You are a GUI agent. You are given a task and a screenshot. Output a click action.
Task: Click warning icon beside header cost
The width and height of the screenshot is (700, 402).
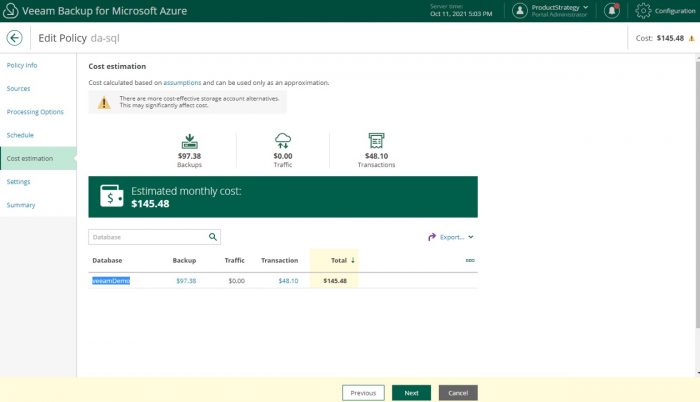[692, 38]
